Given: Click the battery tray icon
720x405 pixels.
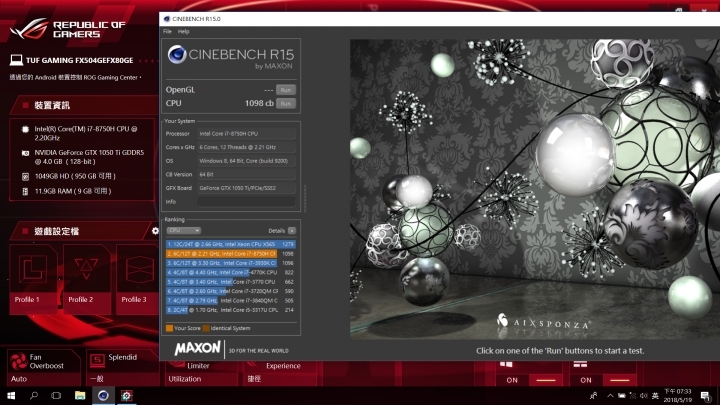Looking at the screenshot, I should [621, 395].
